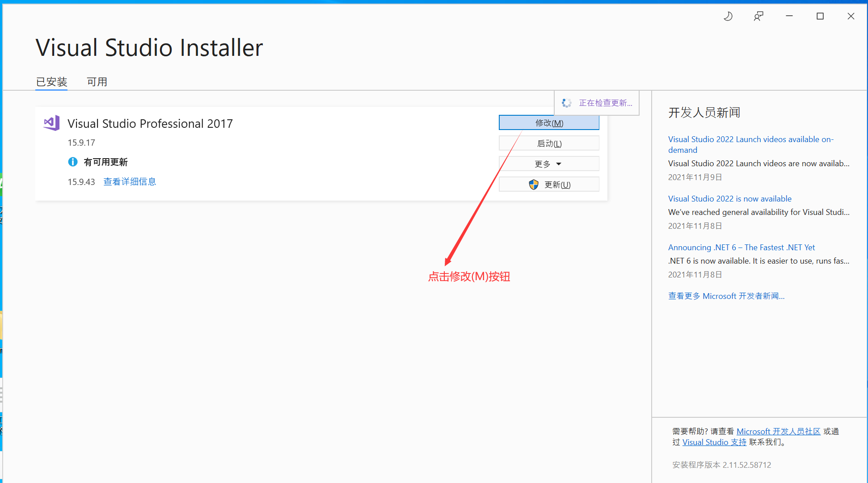
Task: Click the shield icon on the 更新 button
Action: [x=533, y=184]
